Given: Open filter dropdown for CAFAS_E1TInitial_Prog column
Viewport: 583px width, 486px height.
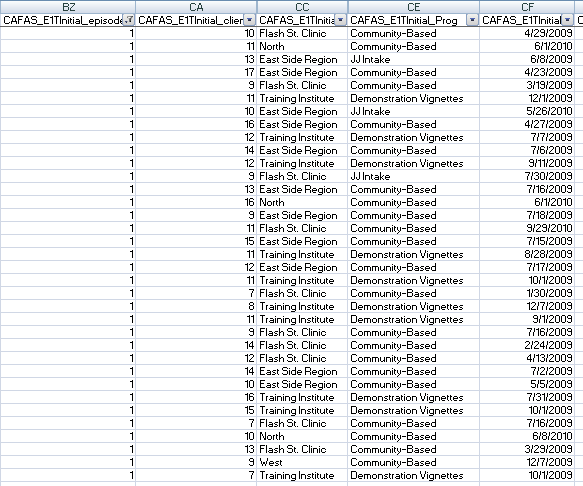Looking at the screenshot, I should 472,20.
